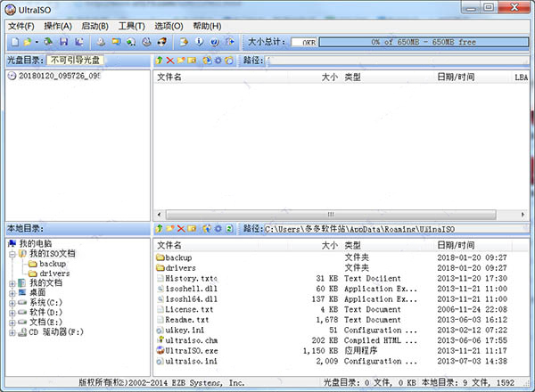This screenshot has height=392, width=535.
Task: Click green refresh icon in local toolbar
Action: point(229,228)
